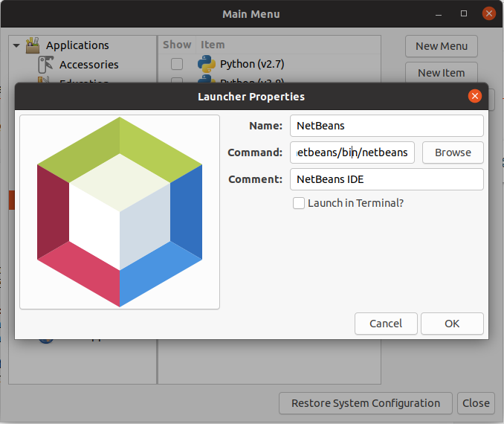Click New Menu in Main Menu window
504x424 pixels.
pos(442,46)
